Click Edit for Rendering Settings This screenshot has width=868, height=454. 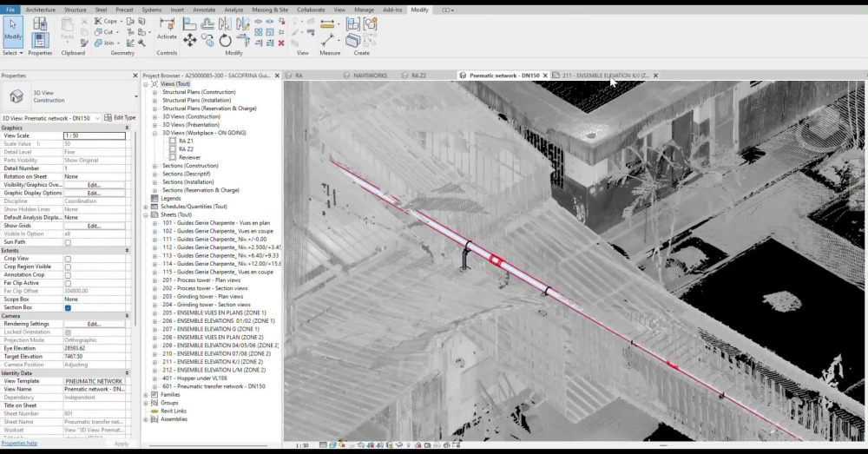coord(94,324)
